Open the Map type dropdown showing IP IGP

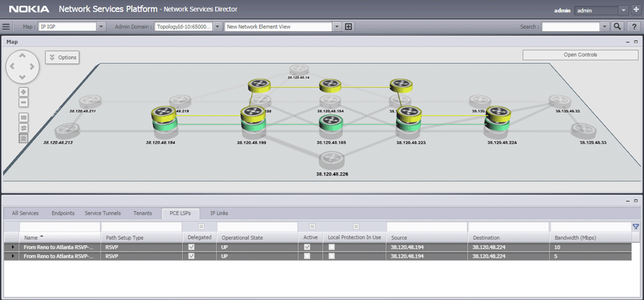pos(101,27)
